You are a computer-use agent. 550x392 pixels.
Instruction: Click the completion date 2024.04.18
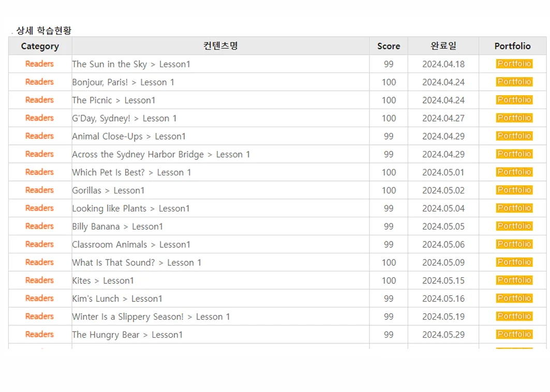point(443,64)
